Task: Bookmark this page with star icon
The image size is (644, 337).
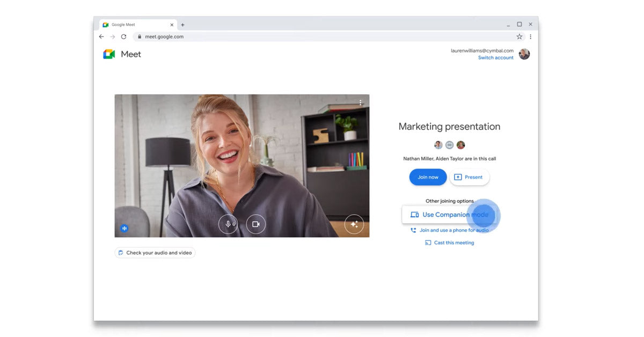Action: coord(519,37)
